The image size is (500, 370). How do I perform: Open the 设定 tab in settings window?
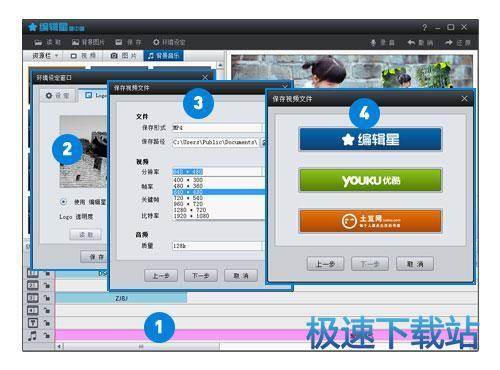pos(57,96)
